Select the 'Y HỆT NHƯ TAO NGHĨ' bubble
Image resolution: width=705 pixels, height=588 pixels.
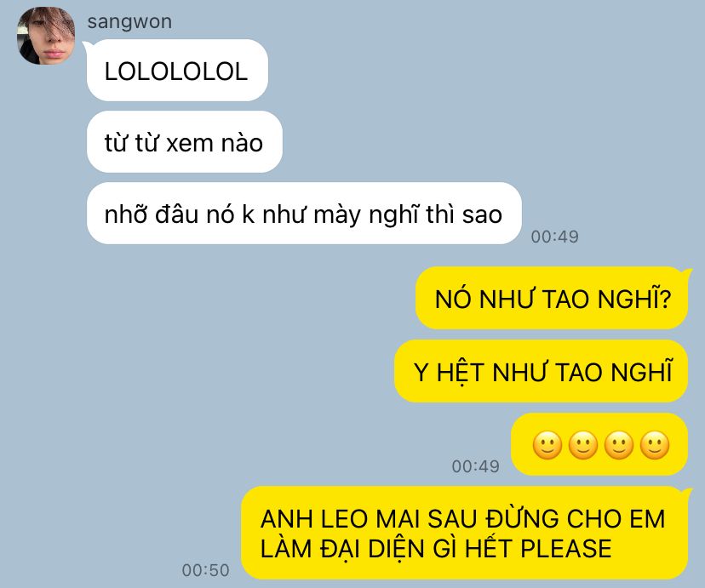[x=542, y=372]
